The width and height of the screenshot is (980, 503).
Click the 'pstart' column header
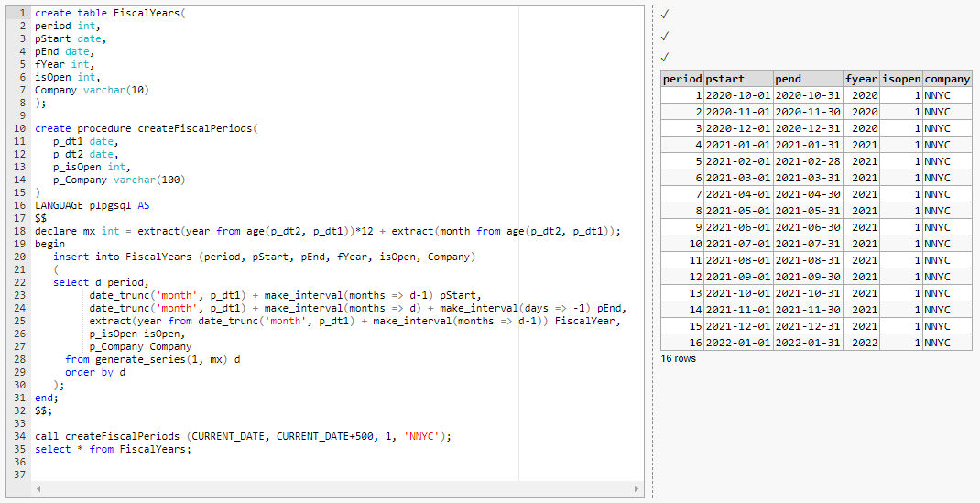tap(738, 79)
